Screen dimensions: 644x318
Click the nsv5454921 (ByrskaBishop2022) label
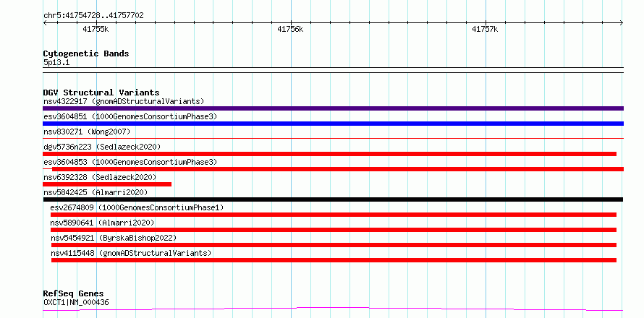click(x=114, y=238)
